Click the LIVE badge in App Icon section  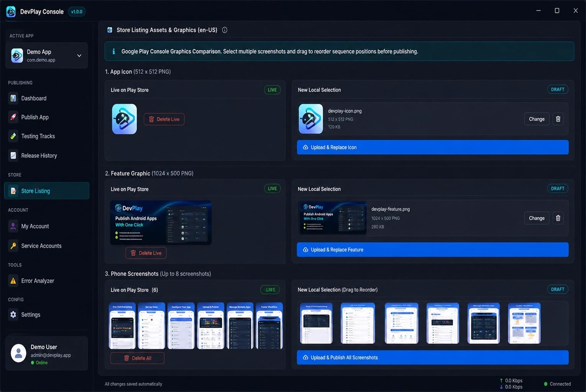[272, 90]
